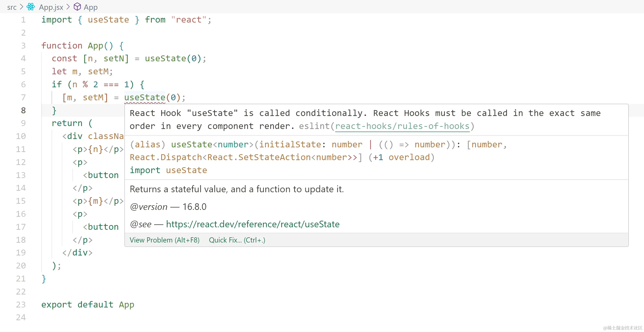Select the src breadcrumb segment
This screenshot has width=644, height=332.
tap(12, 7)
